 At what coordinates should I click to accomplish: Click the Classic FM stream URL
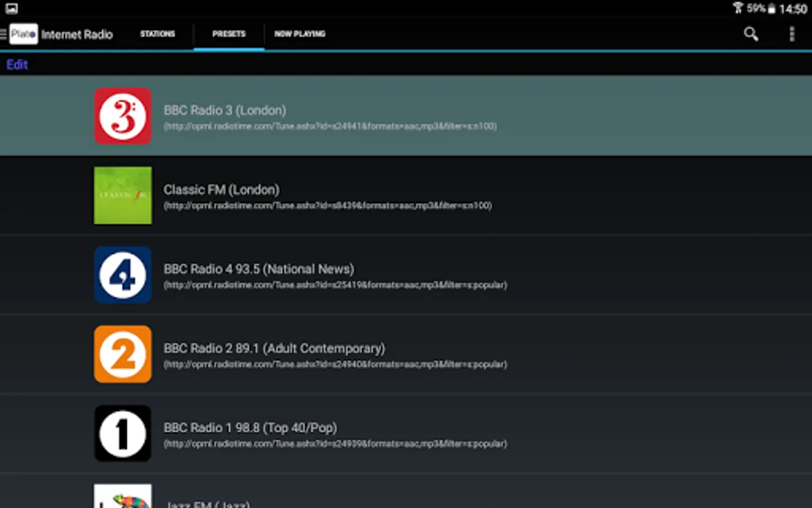point(328,206)
